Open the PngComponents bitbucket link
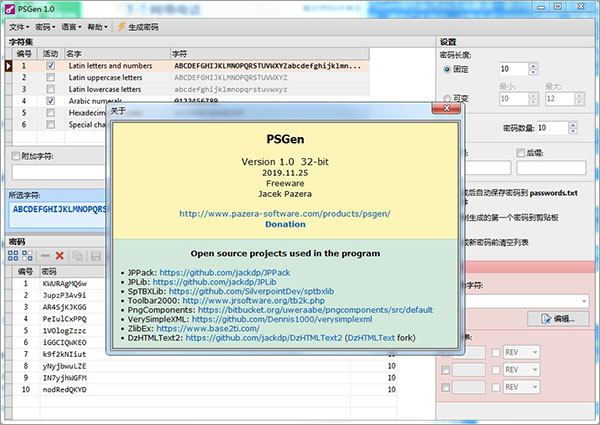The width and height of the screenshot is (600, 425). pyautogui.click(x=315, y=310)
